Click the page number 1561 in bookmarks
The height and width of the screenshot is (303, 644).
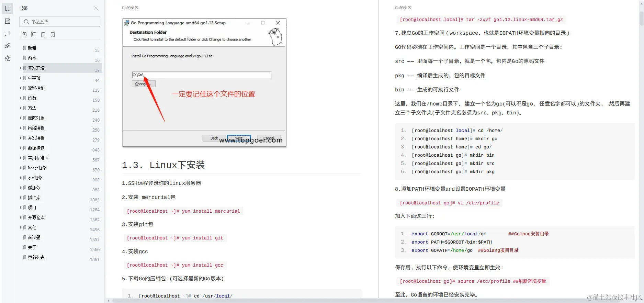95,260
